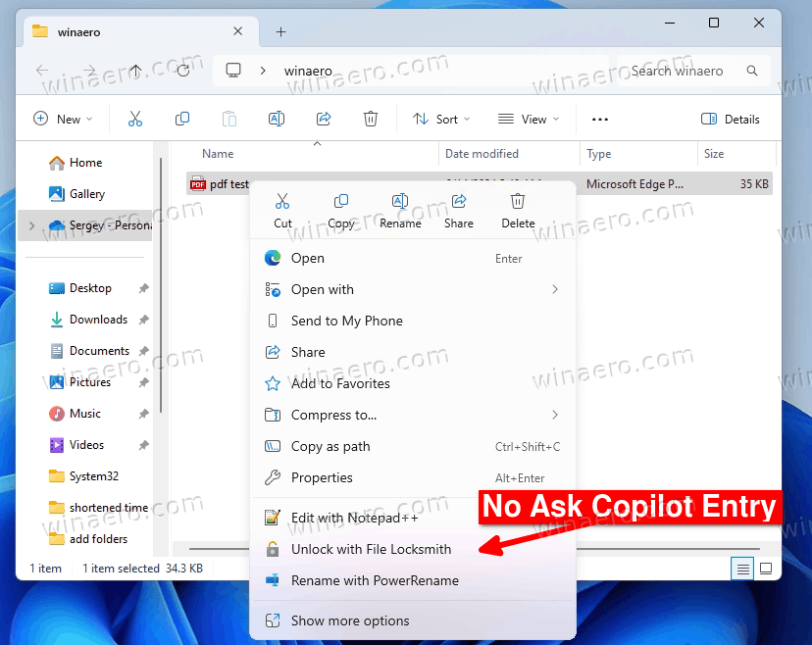Expand the Sergey - Personal OneDrive node

32,225
